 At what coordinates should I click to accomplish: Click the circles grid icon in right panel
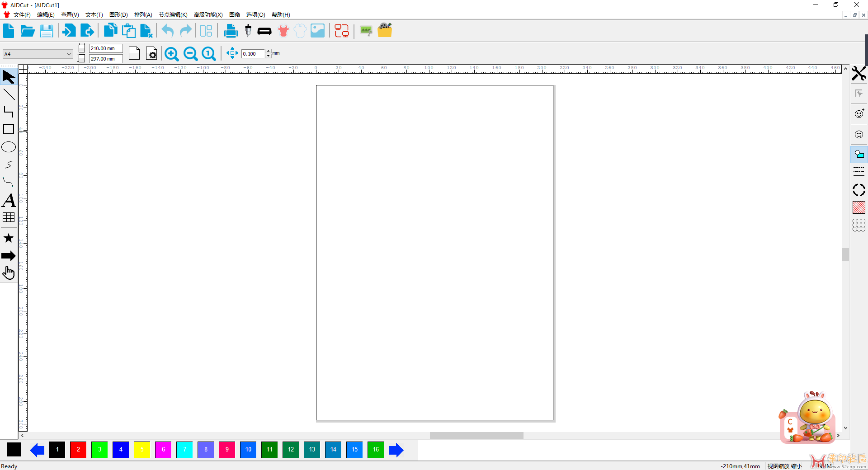click(x=859, y=225)
